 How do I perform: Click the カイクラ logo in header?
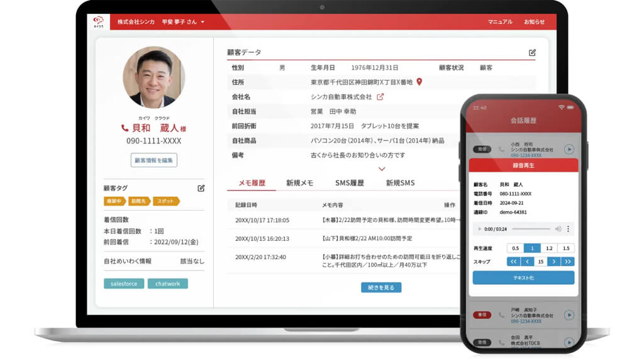99,22
